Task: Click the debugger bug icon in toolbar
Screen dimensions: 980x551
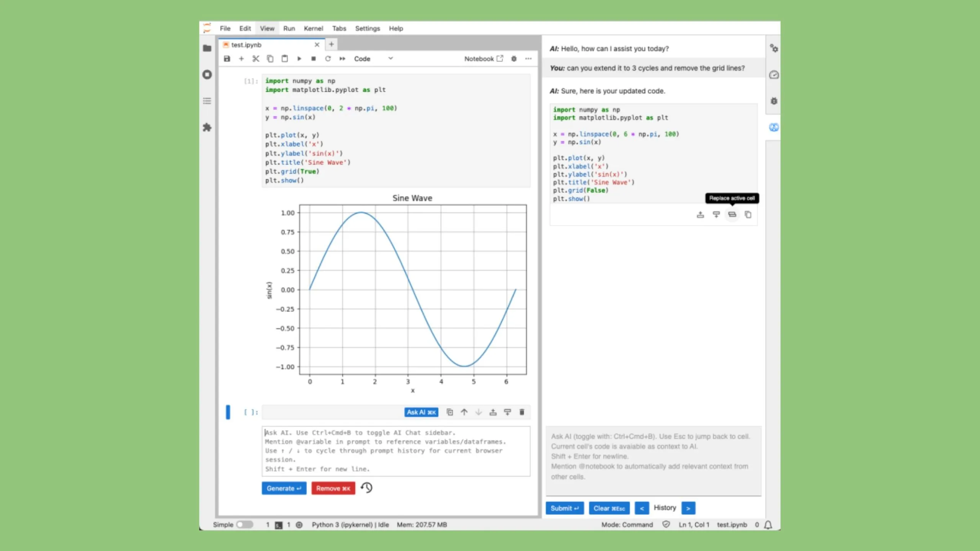Action: coord(514,59)
